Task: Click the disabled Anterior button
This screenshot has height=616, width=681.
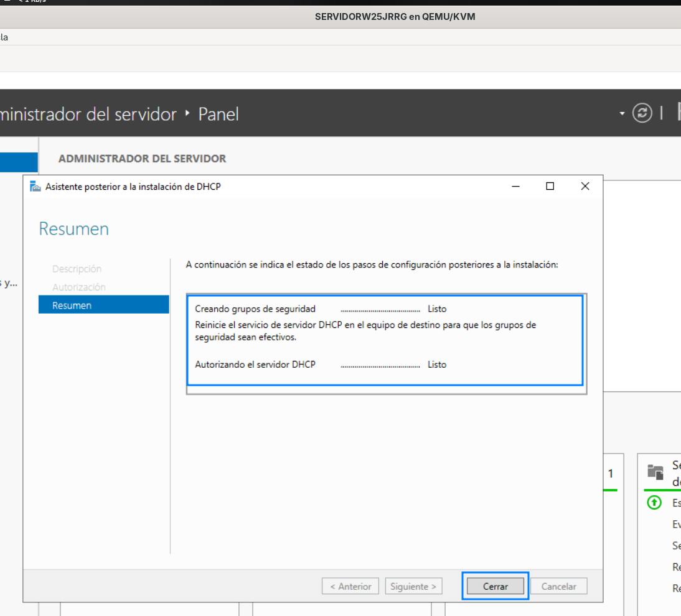Action: tap(350, 586)
